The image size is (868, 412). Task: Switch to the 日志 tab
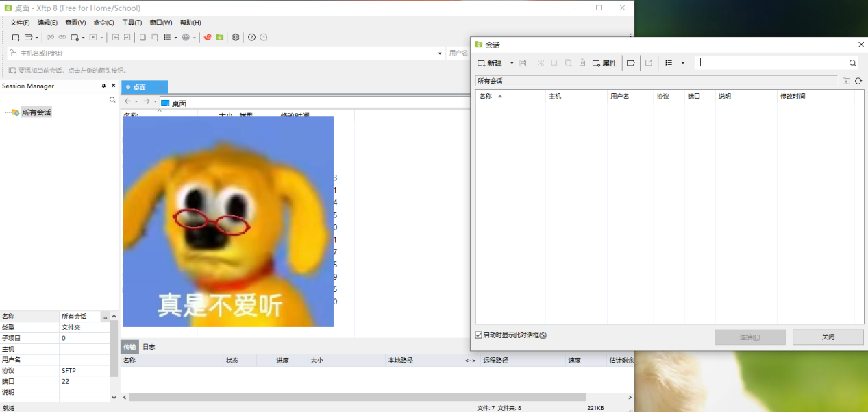pyautogui.click(x=149, y=347)
